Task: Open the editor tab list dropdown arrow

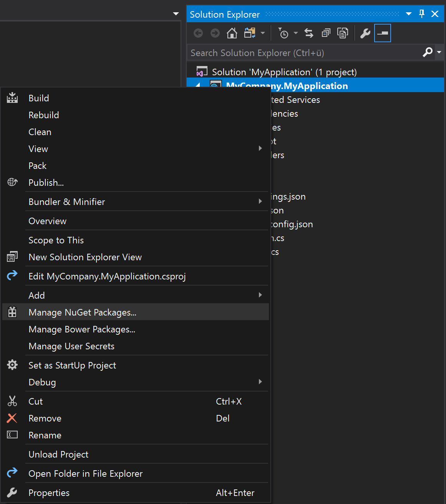Action: [x=176, y=14]
